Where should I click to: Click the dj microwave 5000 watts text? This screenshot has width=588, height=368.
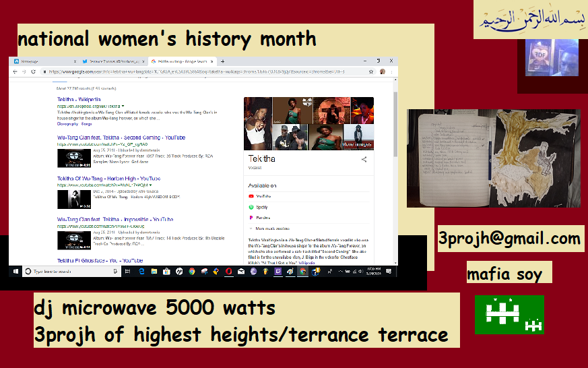(154, 308)
